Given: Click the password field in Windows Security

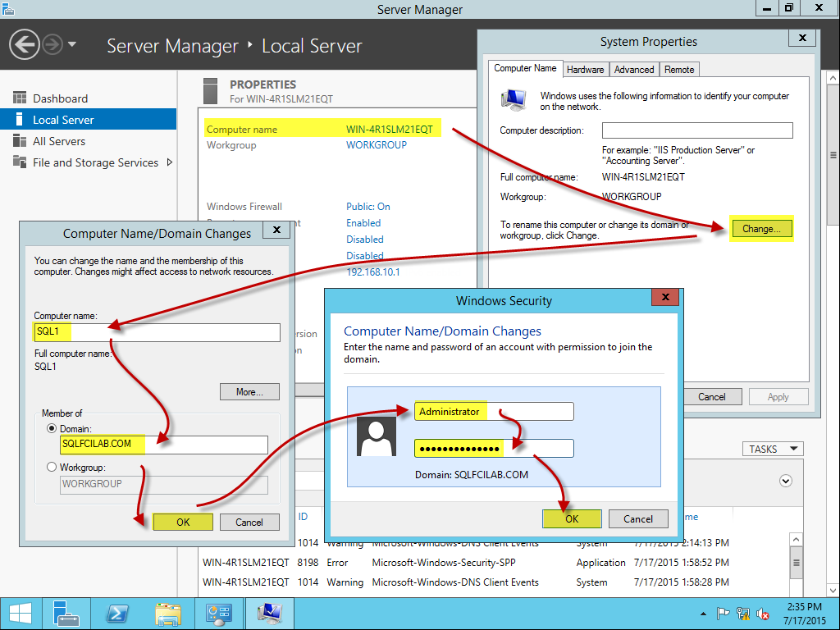Looking at the screenshot, I should coord(494,449).
